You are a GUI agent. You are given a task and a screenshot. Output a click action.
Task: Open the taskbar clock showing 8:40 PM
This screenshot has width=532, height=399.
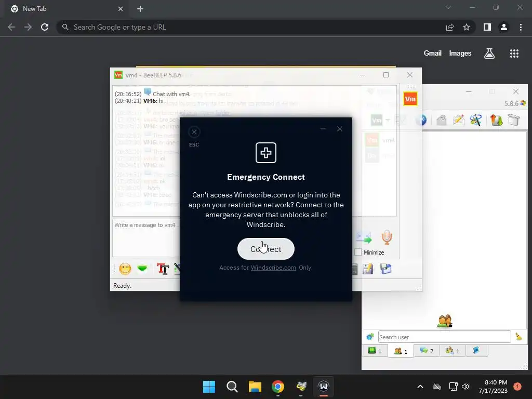[x=493, y=387]
